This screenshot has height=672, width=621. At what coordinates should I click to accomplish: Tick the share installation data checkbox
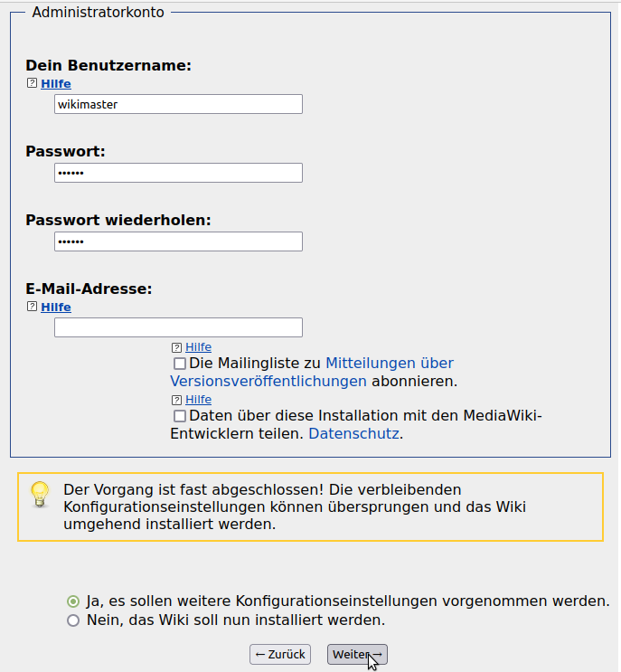click(x=180, y=416)
